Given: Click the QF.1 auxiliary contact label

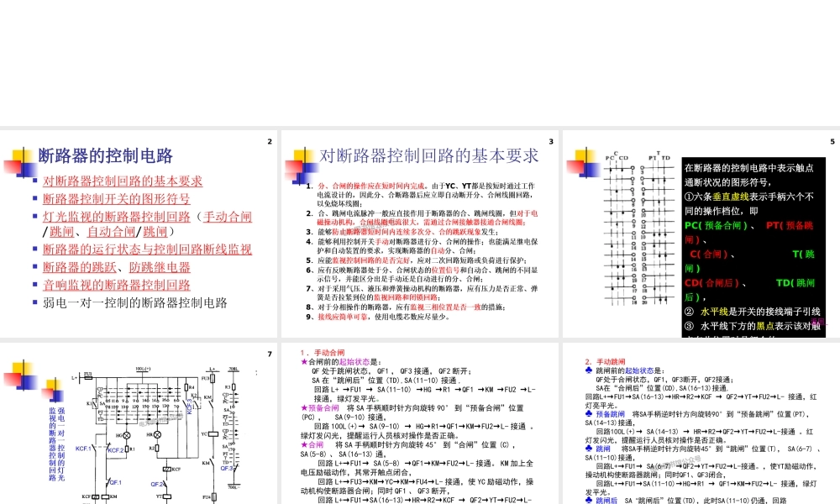Looking at the screenshot, I should (x=116, y=483).
